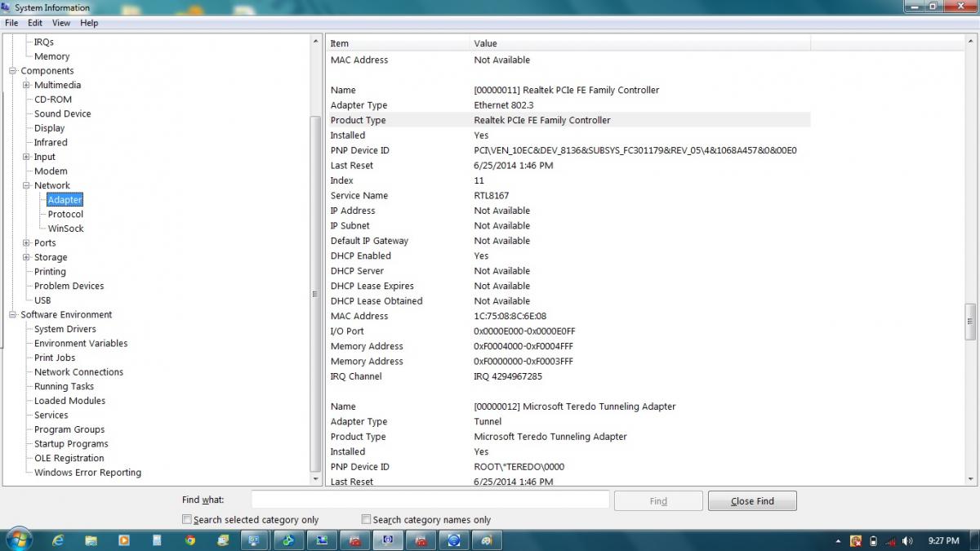Select the Environment Variables tree item

pyautogui.click(x=81, y=344)
